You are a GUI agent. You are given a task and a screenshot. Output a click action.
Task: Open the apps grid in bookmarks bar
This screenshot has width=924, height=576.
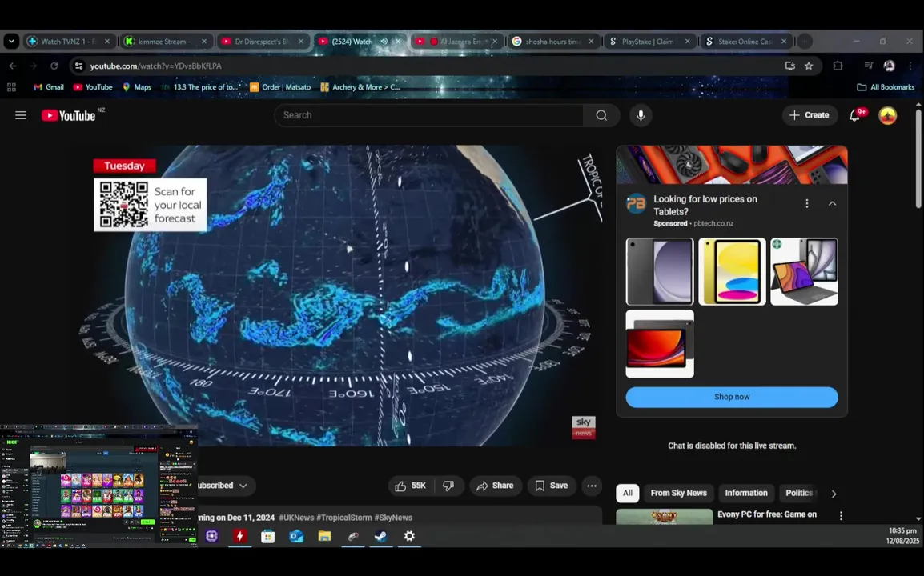pos(11,87)
